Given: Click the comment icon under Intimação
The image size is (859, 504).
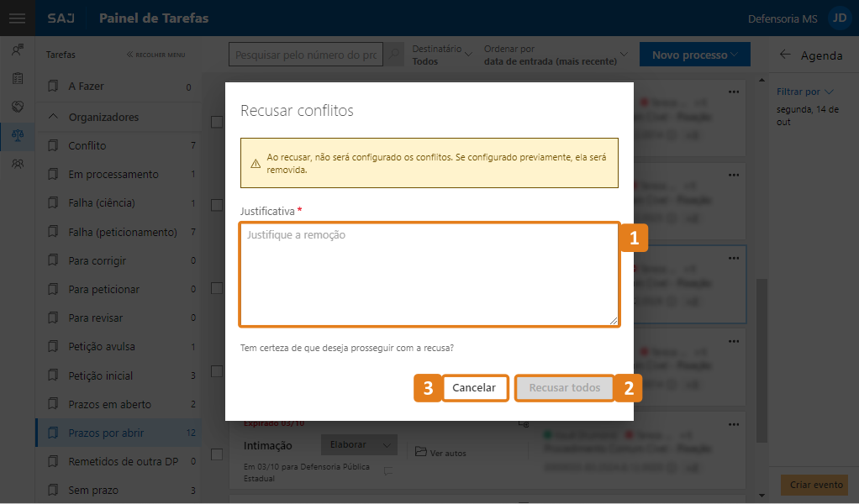Looking at the screenshot, I should (x=388, y=470).
